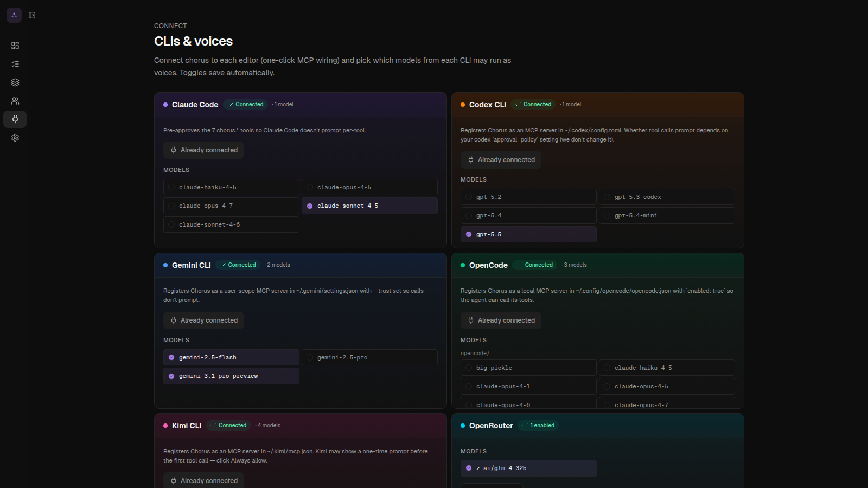Open the dashboard grid icon in the sidebar
868x488 pixels.
click(15, 46)
